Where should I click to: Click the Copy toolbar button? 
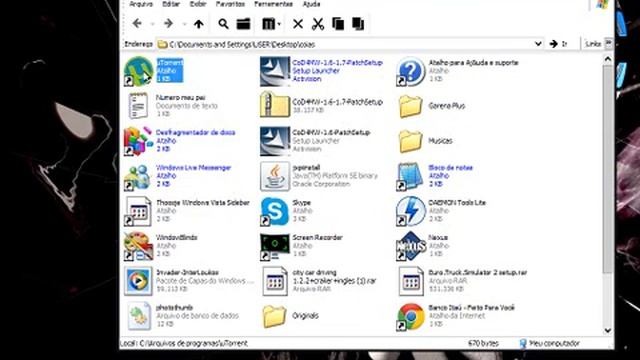click(338, 24)
